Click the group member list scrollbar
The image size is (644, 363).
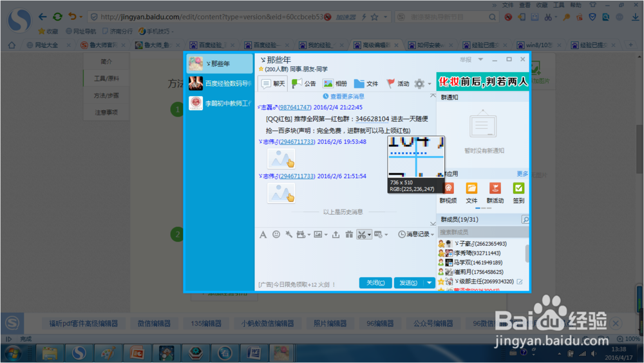click(527, 253)
